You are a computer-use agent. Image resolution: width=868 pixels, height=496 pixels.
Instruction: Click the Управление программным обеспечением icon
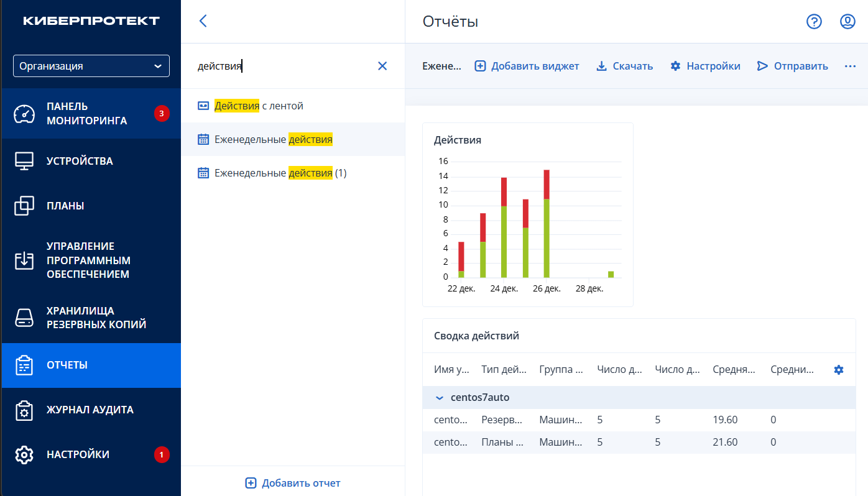(x=24, y=260)
